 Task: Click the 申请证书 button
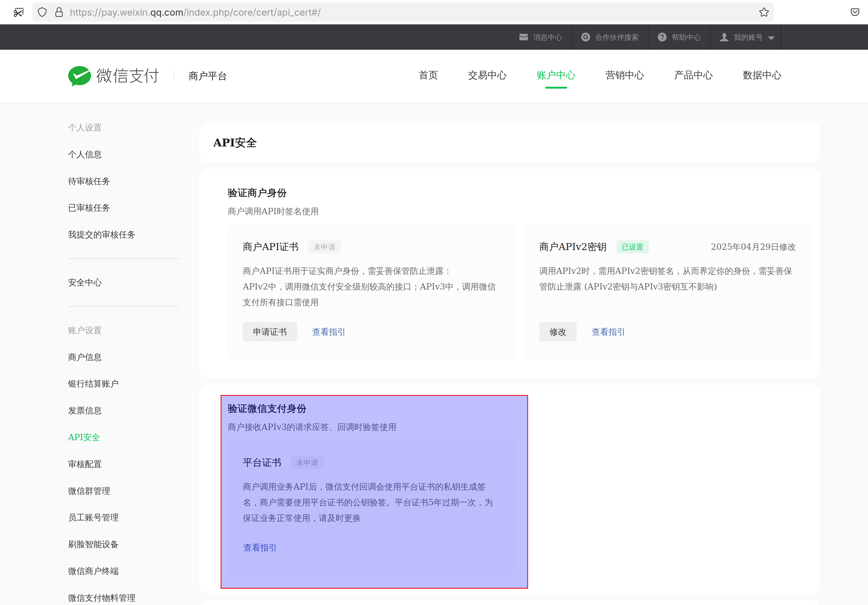pyautogui.click(x=270, y=332)
